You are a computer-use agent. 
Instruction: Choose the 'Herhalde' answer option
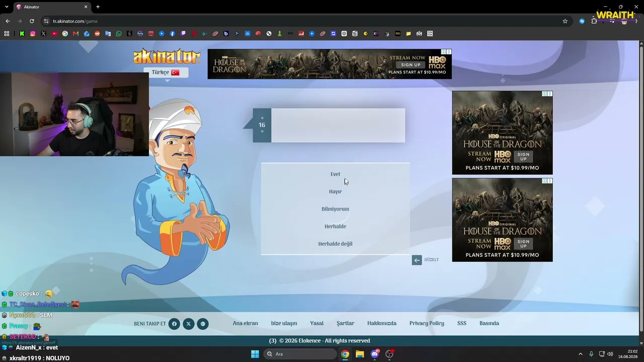click(x=335, y=226)
